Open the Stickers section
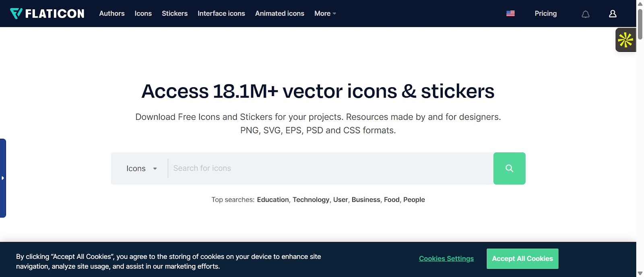 coord(175,13)
